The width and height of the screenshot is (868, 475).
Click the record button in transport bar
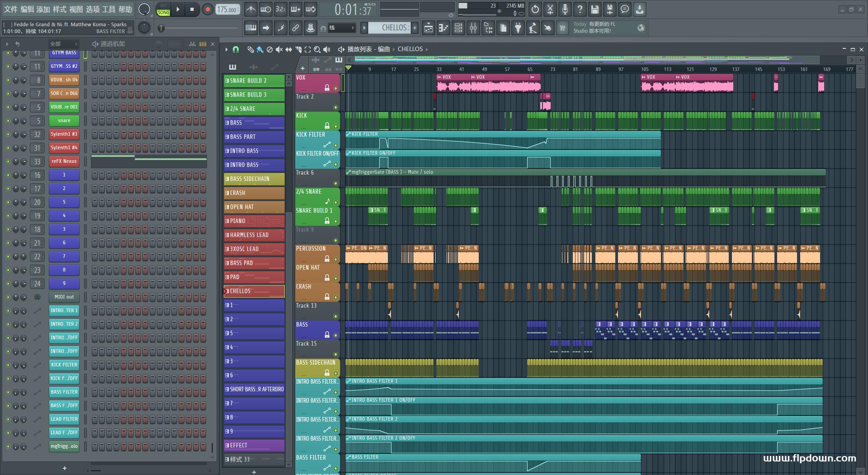[x=208, y=9]
